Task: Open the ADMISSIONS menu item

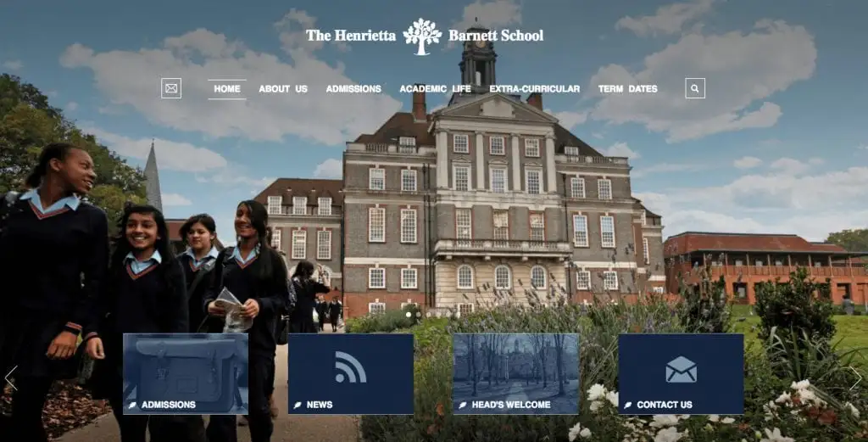Action: (353, 89)
